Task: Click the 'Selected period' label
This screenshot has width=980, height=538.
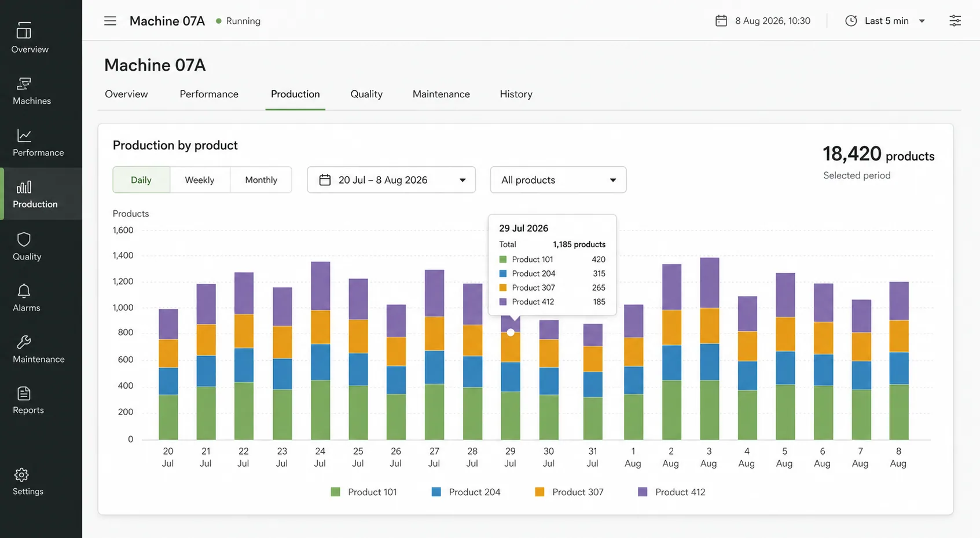Action: pos(857,175)
